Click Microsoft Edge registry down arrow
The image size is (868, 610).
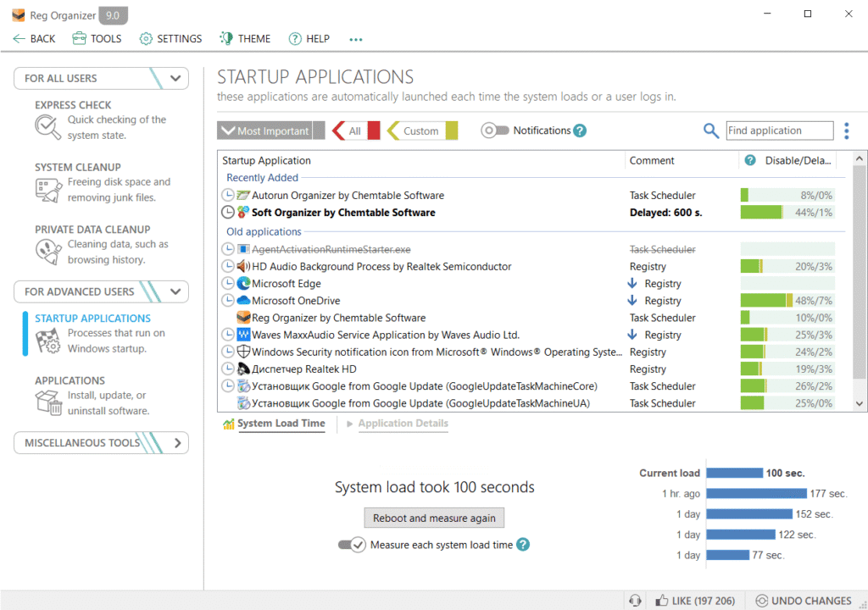(x=632, y=284)
